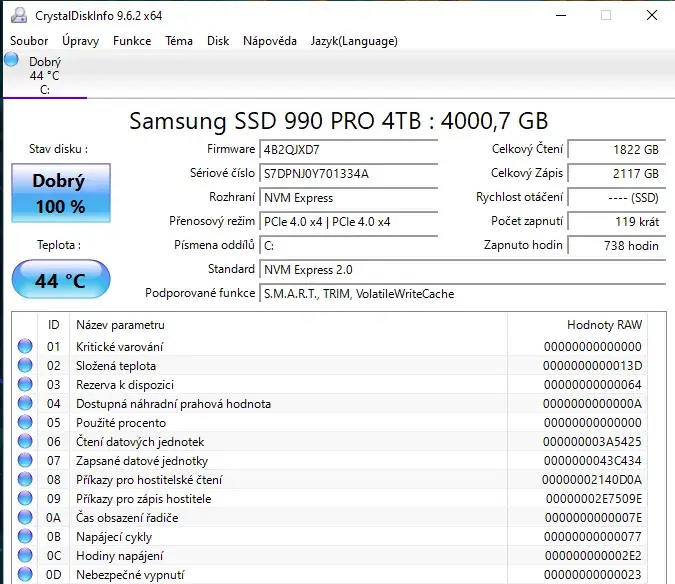The width and height of the screenshot is (675, 584).
Task: Click RAW value 0000000043C434
Action: click(592, 460)
